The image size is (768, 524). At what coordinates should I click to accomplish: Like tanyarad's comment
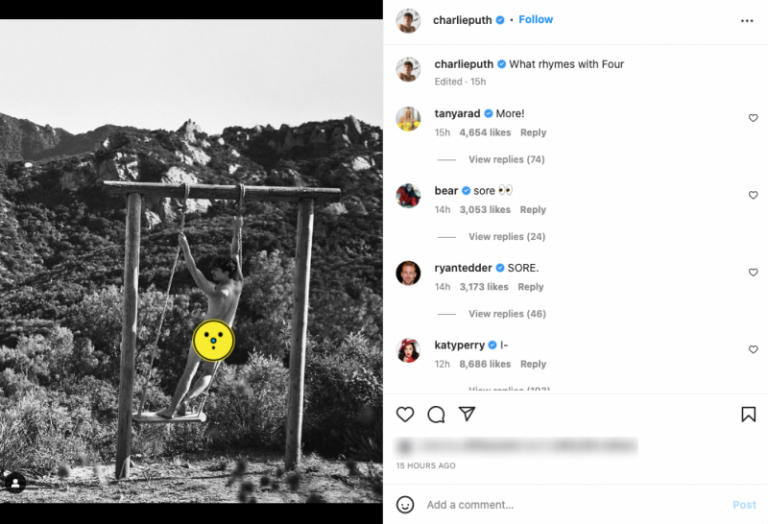click(753, 118)
